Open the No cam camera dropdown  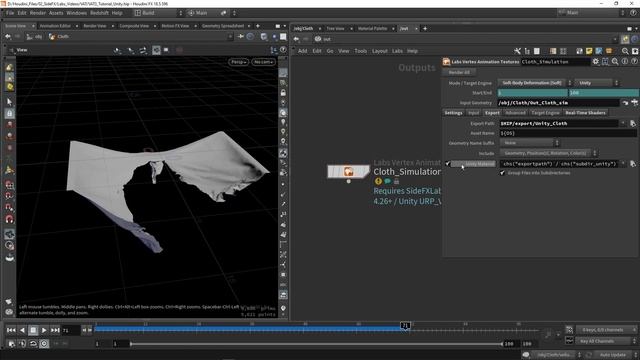[x=263, y=62]
